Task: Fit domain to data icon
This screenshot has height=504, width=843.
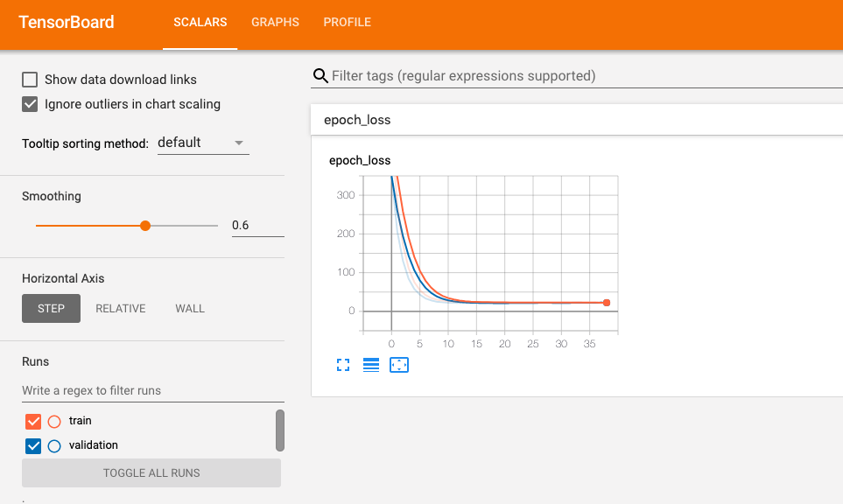Action: tap(399, 365)
